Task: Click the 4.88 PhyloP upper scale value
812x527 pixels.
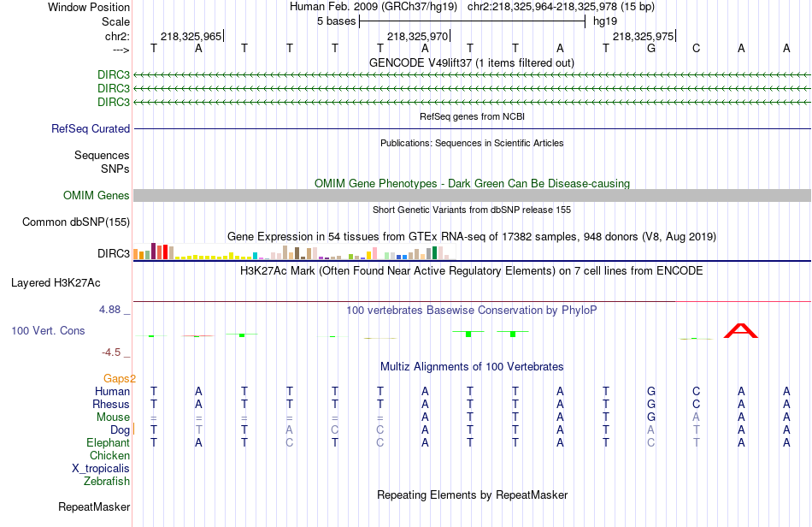Action: [109, 310]
